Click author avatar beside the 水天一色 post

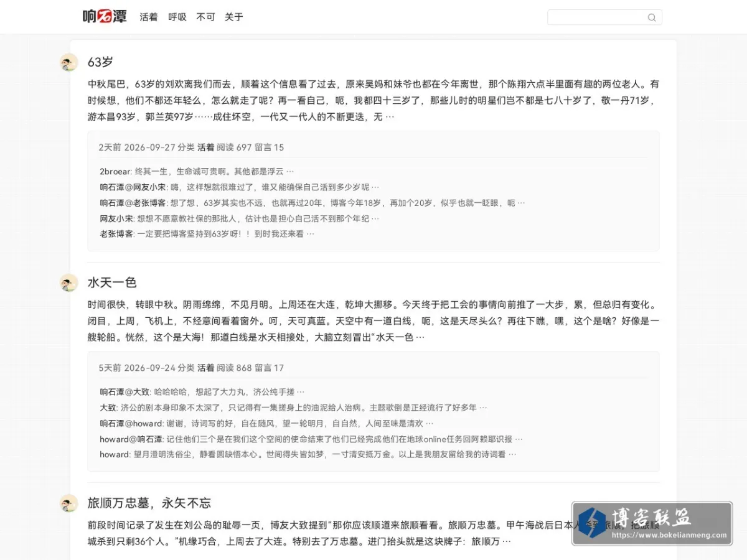pos(68,282)
